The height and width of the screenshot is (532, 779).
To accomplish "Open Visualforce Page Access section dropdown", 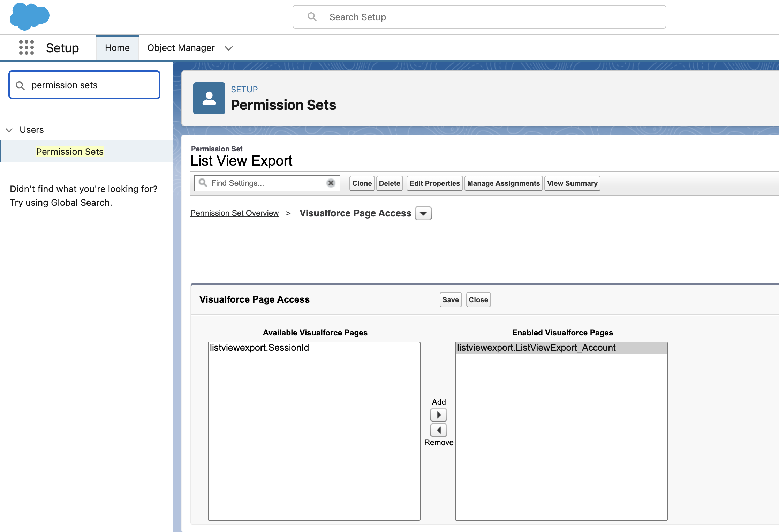I will click(x=423, y=213).
